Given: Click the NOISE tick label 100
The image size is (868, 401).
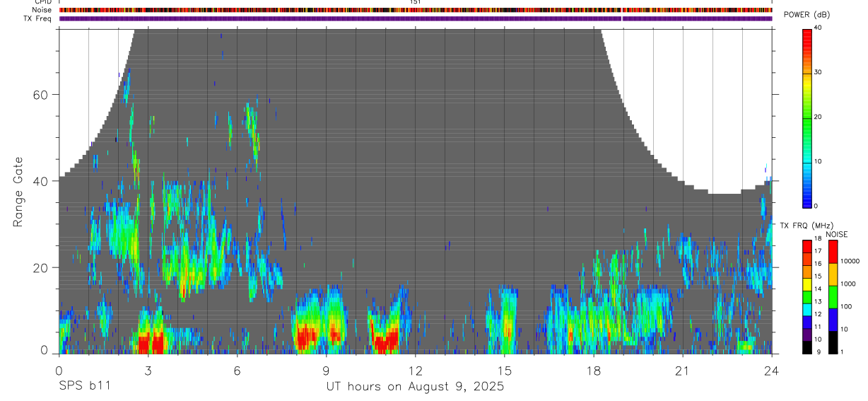Looking at the screenshot, I should [x=847, y=306].
